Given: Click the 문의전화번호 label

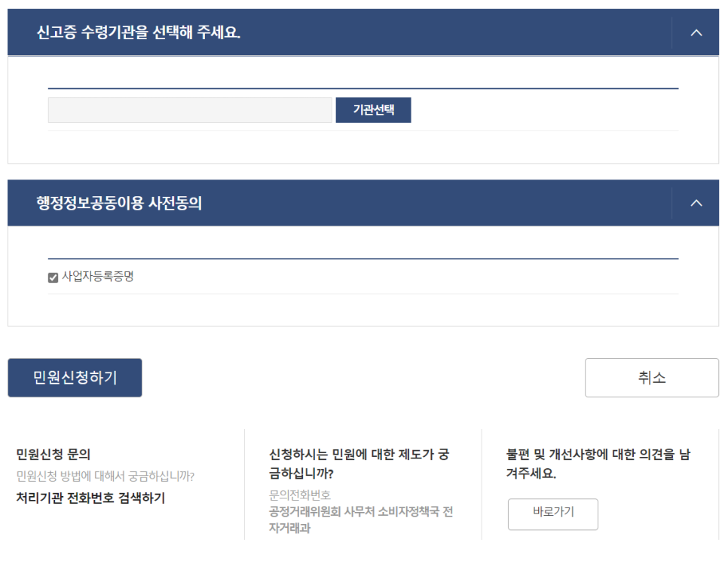Looking at the screenshot, I should pos(300,495).
